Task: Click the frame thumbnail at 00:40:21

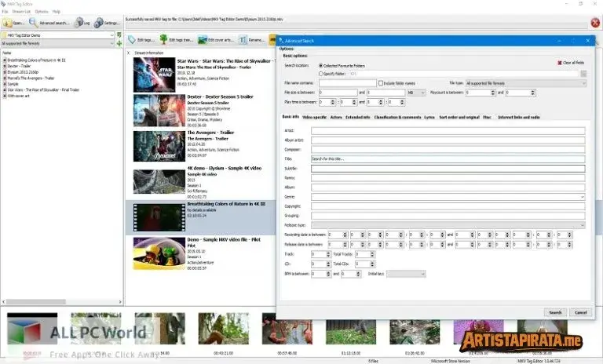Action: 224,329
